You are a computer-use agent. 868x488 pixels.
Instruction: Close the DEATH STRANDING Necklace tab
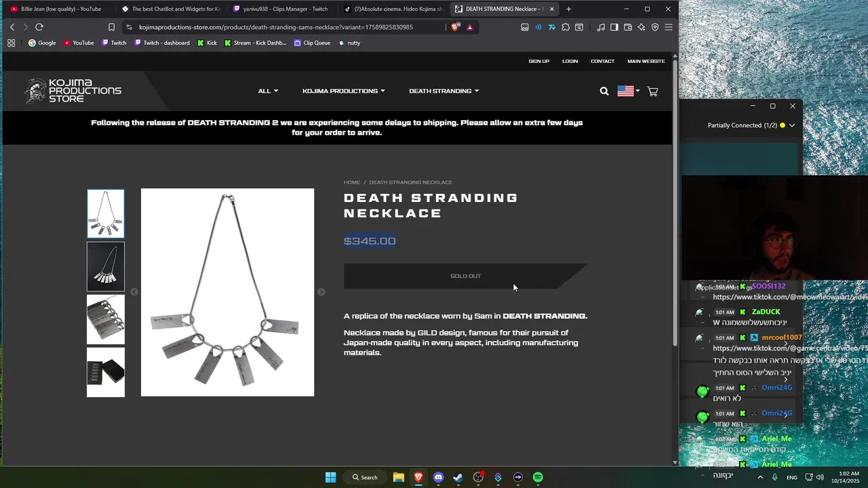(x=551, y=9)
